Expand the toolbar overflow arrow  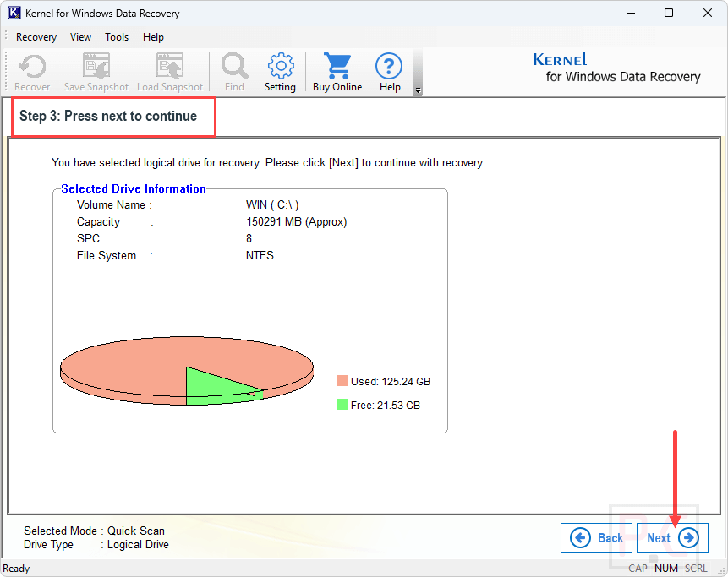[x=418, y=90]
